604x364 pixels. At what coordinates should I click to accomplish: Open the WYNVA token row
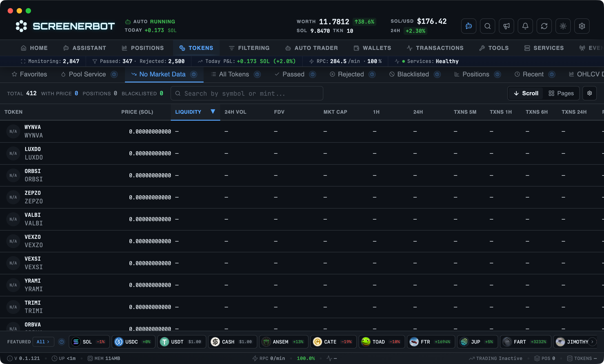(x=302, y=131)
